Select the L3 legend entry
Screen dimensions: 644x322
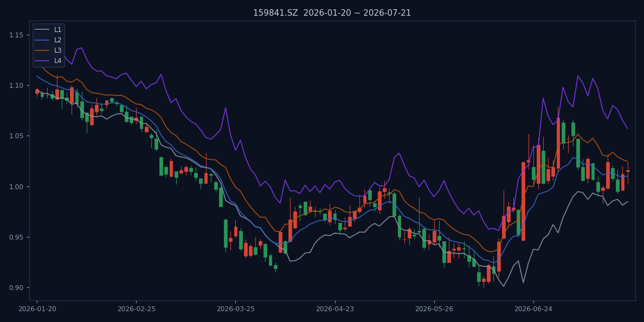(x=48, y=50)
